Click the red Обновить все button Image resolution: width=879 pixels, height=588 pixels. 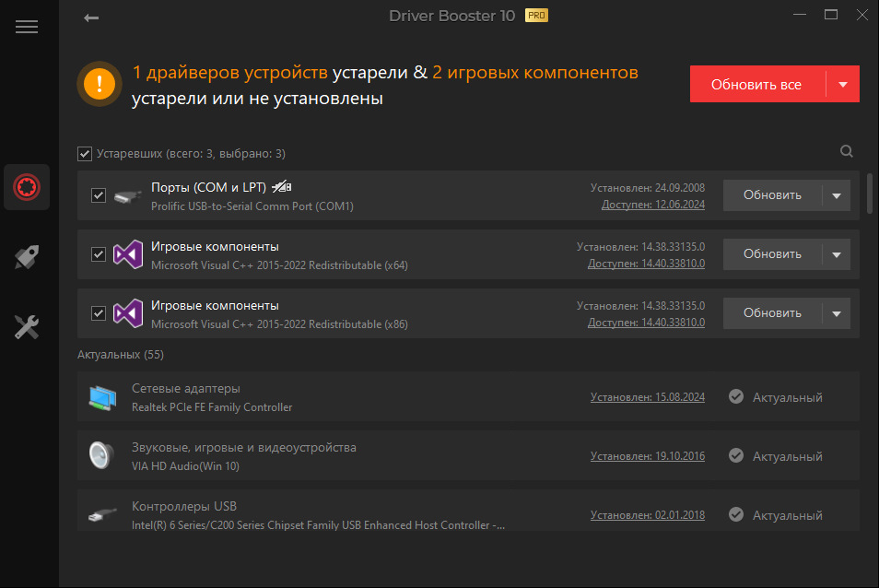click(756, 85)
